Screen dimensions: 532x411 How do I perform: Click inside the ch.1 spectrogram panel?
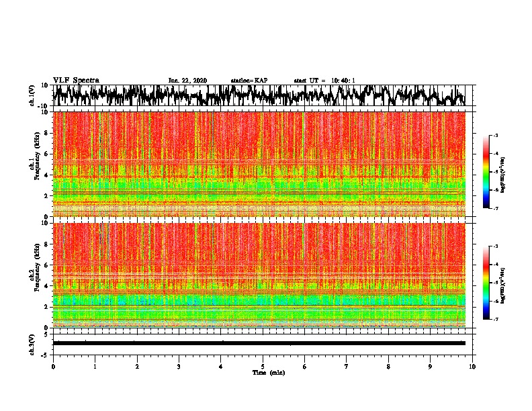point(259,164)
